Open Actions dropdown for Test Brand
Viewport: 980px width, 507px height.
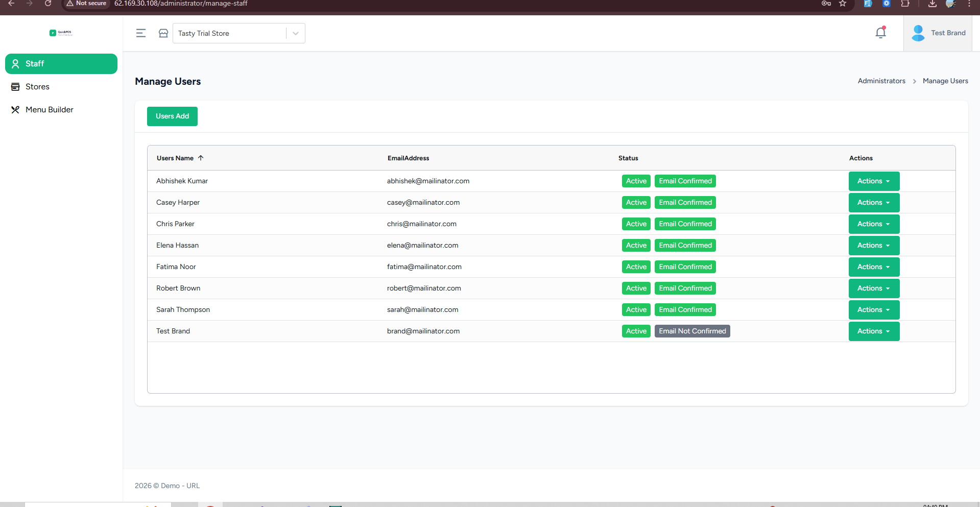[873, 331]
